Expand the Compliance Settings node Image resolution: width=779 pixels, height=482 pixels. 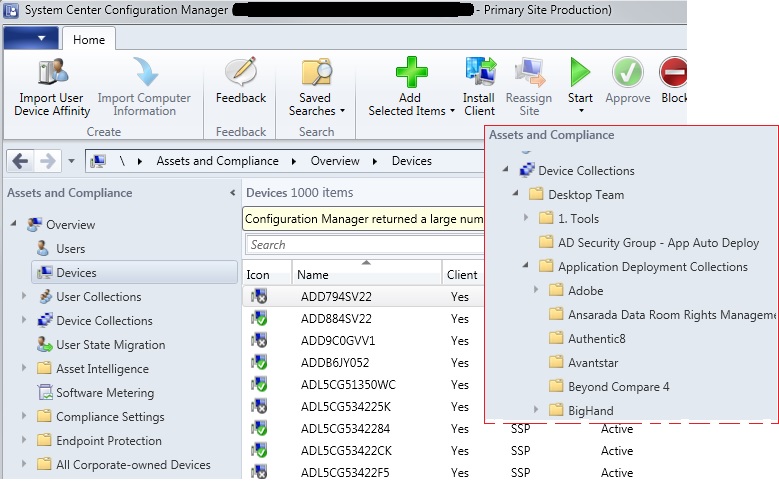click(x=23, y=416)
